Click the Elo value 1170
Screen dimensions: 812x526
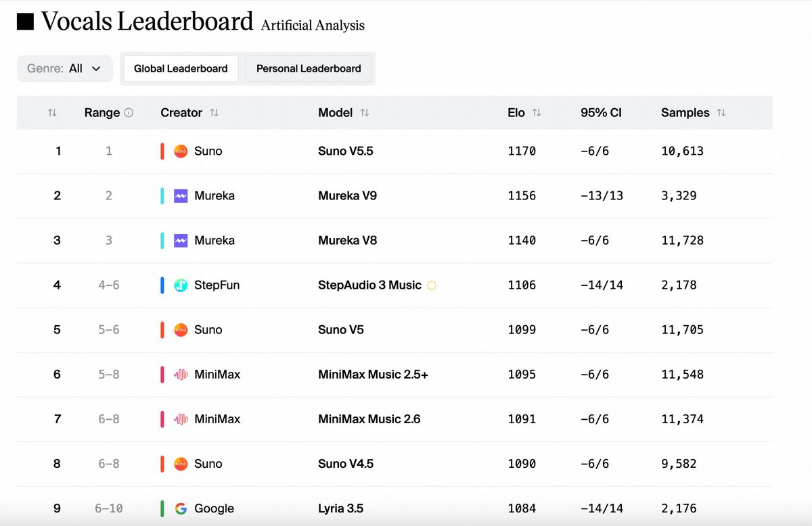(x=522, y=151)
